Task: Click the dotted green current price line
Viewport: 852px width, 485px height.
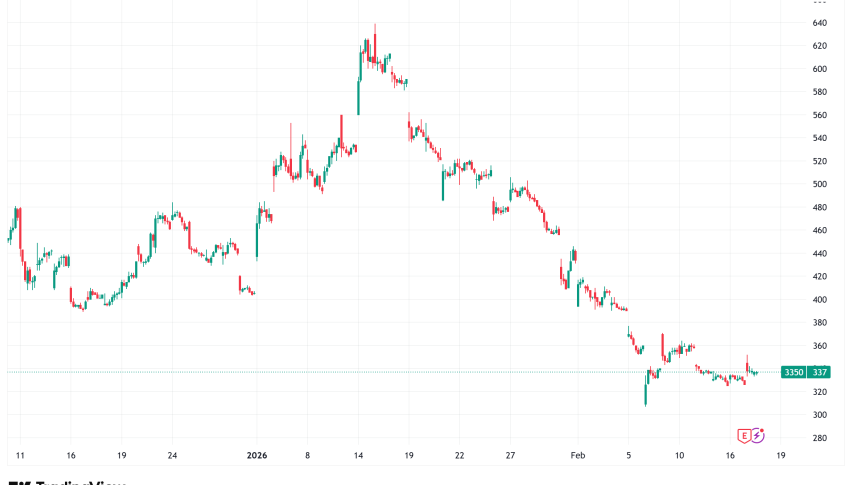Action: click(x=400, y=372)
